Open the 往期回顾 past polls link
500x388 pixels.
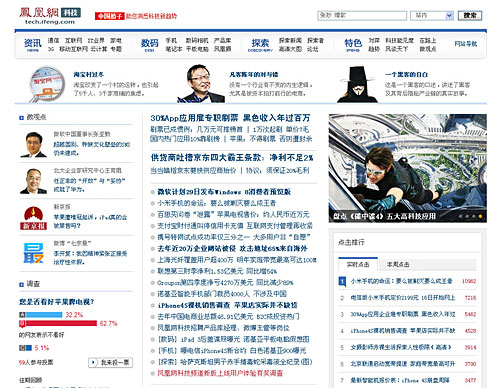(31, 380)
